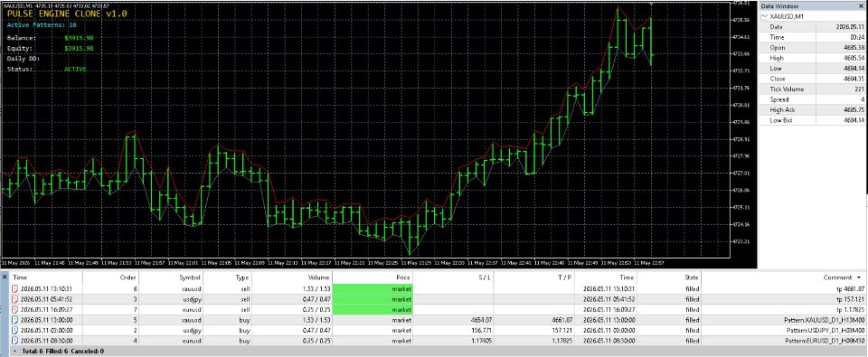The width and height of the screenshot is (868, 357).
Task: Sort orders by the T / P column header
Action: [533, 277]
